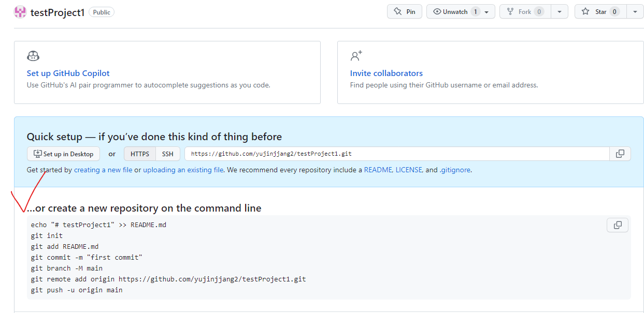Expand the Star lists dropdown arrow

tap(635, 11)
